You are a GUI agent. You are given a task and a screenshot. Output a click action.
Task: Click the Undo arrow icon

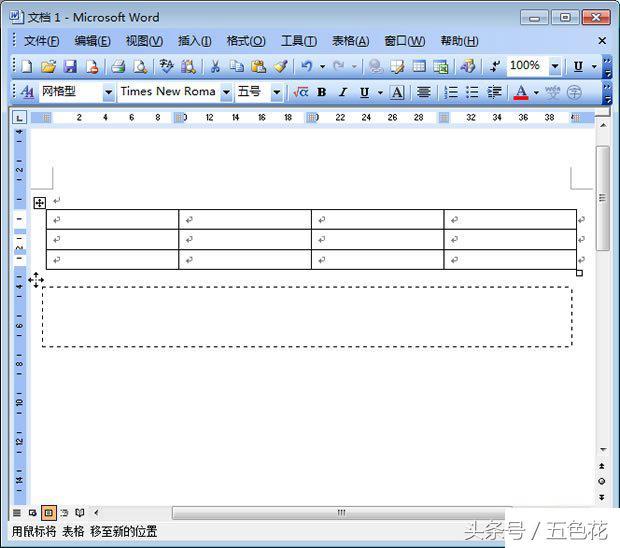pyautogui.click(x=307, y=66)
